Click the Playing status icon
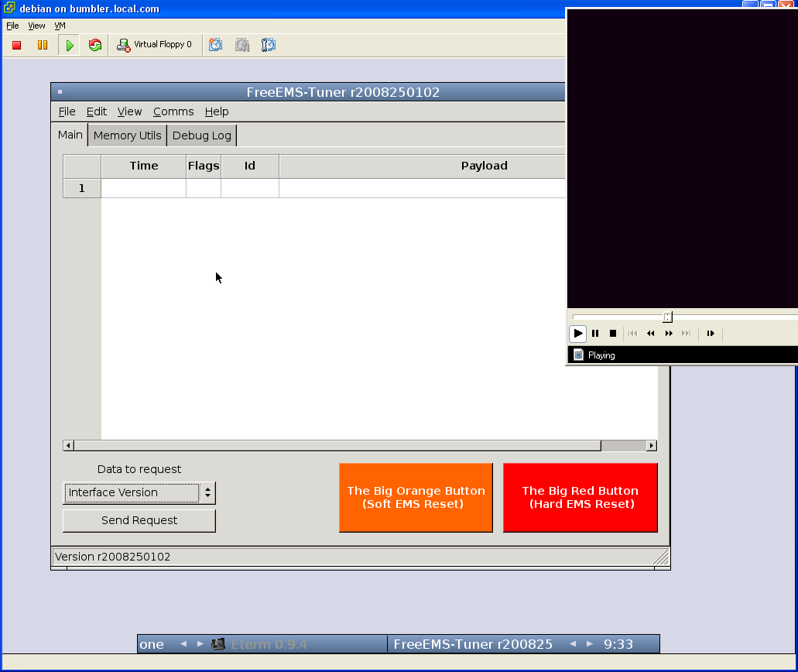This screenshot has height=672, width=798. coord(579,355)
